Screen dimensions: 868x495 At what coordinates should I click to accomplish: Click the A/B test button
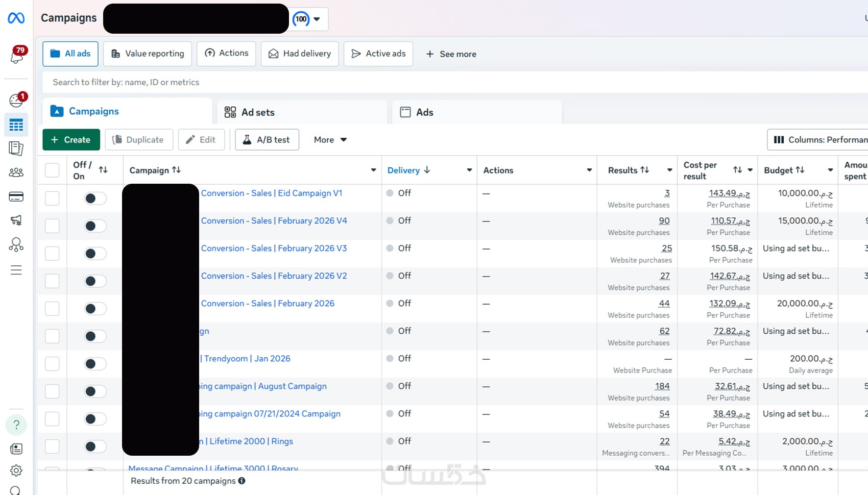pos(267,140)
